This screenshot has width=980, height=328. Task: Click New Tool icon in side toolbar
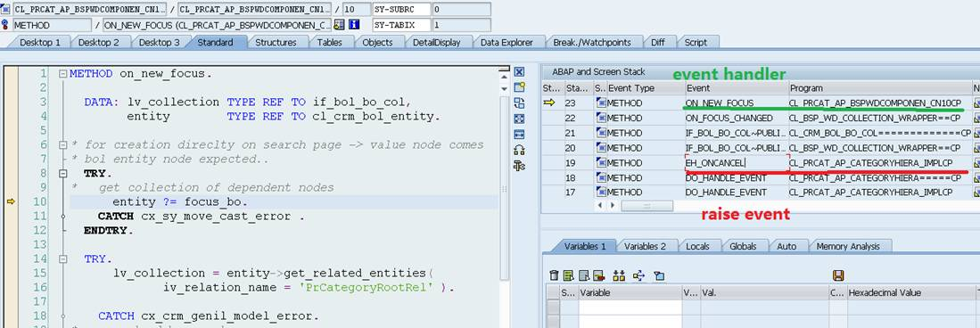coord(519,86)
